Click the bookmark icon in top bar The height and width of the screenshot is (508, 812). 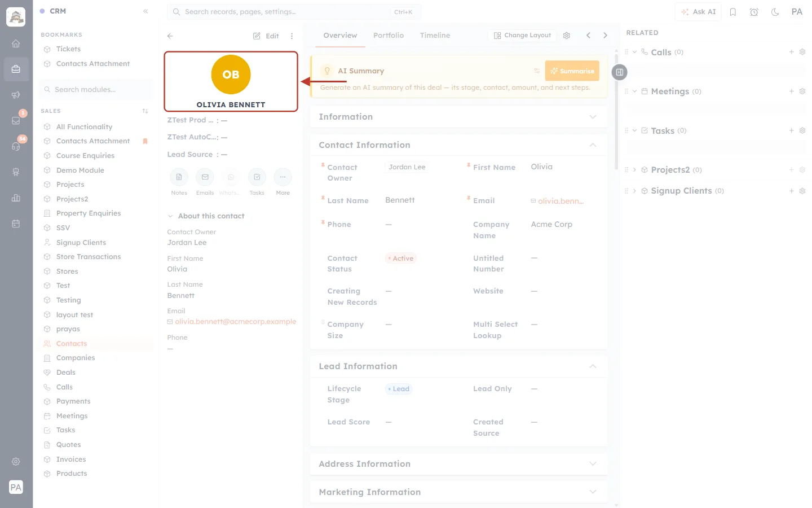click(x=733, y=12)
